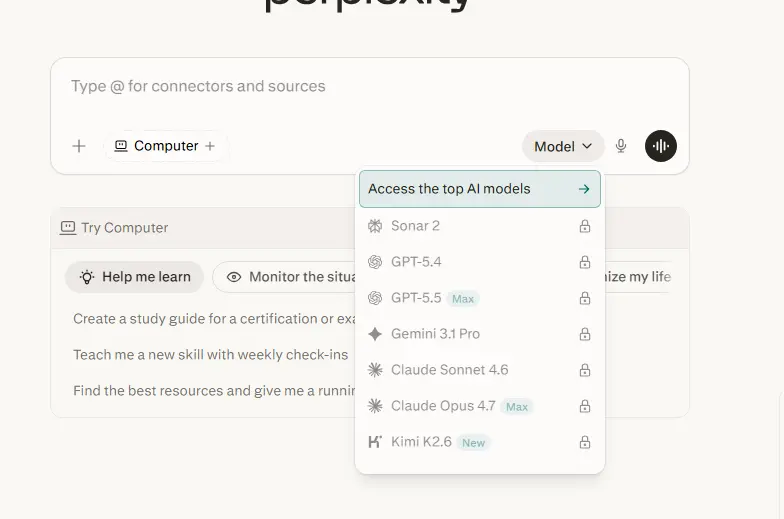The image size is (784, 519).
Task: Focus the Type @ for connectors input
Action: point(370,86)
